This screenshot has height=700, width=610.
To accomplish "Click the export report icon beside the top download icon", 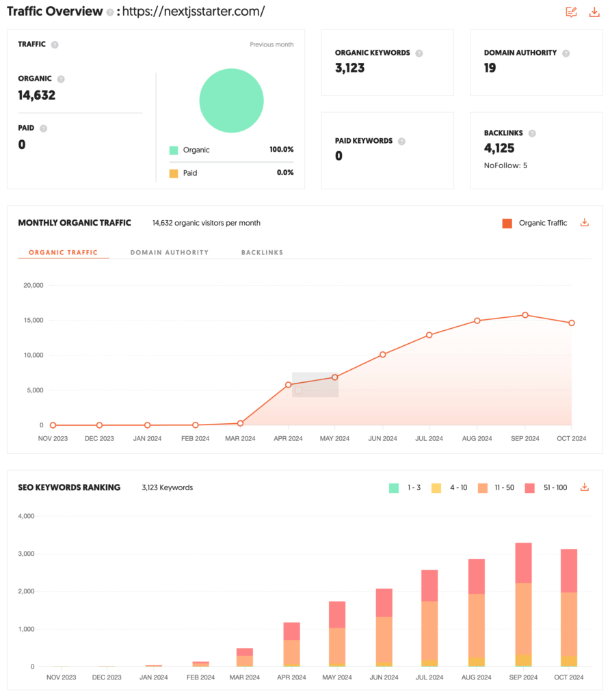I will pyautogui.click(x=571, y=12).
